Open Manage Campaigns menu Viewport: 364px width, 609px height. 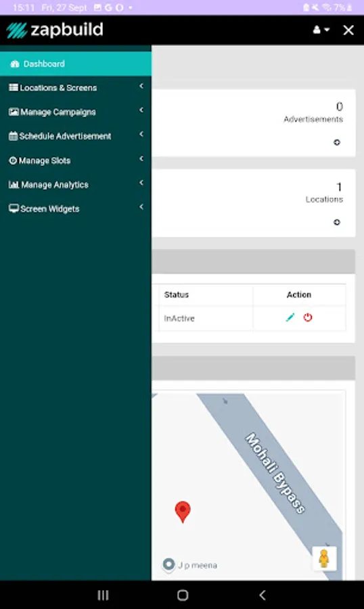click(76, 112)
